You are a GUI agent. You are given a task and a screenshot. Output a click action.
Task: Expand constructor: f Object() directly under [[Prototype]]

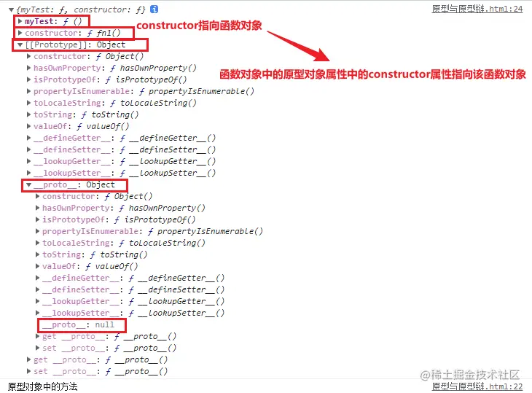pos(29,56)
